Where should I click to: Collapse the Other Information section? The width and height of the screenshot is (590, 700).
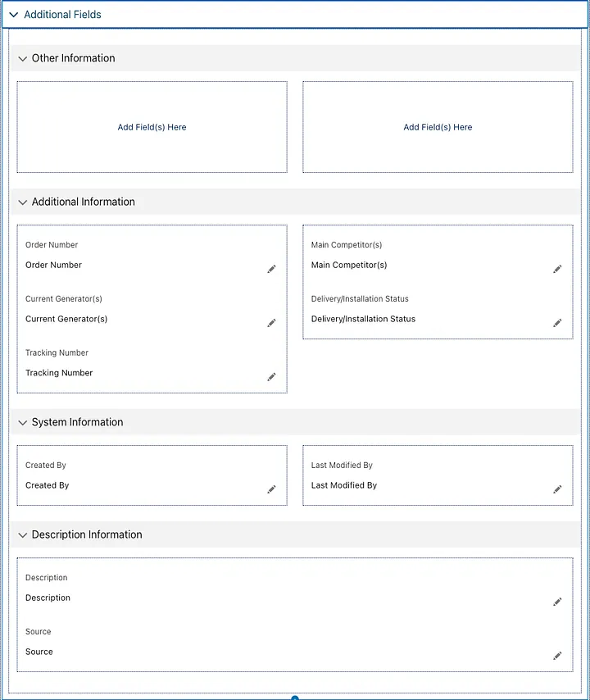(22, 58)
